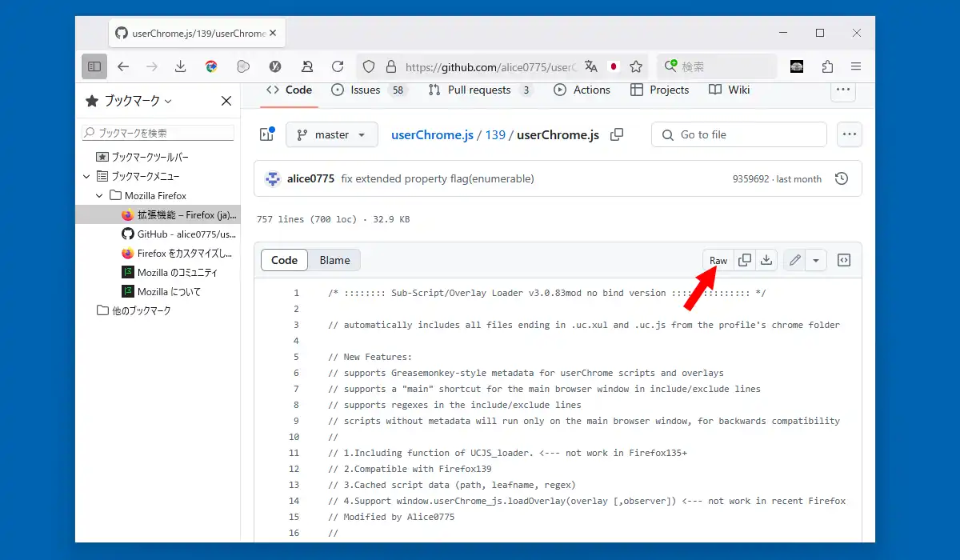Collapse the ブックマークメニュー folder
Image resolution: width=960 pixels, height=560 pixels.
tap(86, 176)
